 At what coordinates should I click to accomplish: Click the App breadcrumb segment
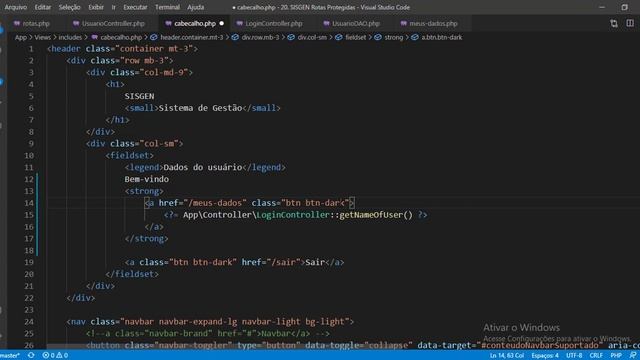(x=21, y=37)
